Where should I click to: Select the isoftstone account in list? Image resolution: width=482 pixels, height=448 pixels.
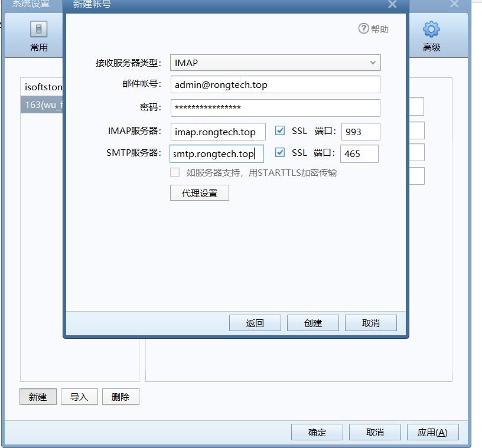pos(43,87)
